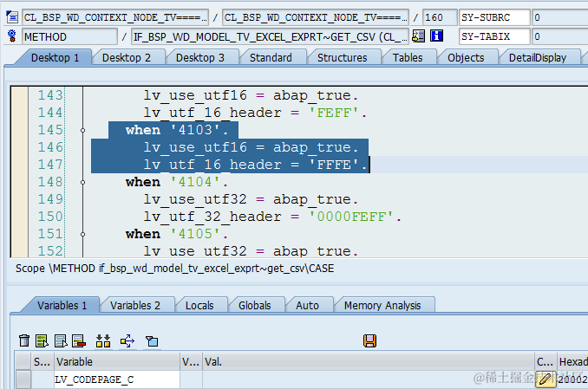Open the DetailDisplay tab
Screen dimensions: 588x389
click(538, 58)
